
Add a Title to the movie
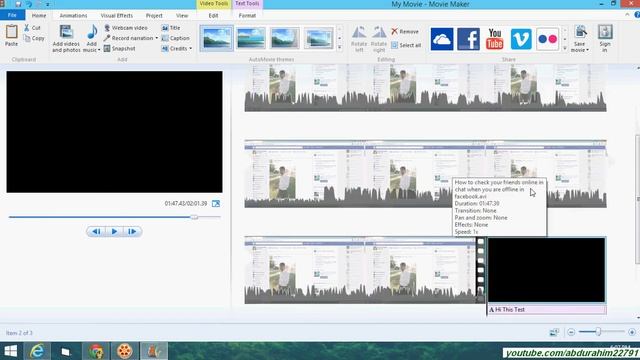171,28
